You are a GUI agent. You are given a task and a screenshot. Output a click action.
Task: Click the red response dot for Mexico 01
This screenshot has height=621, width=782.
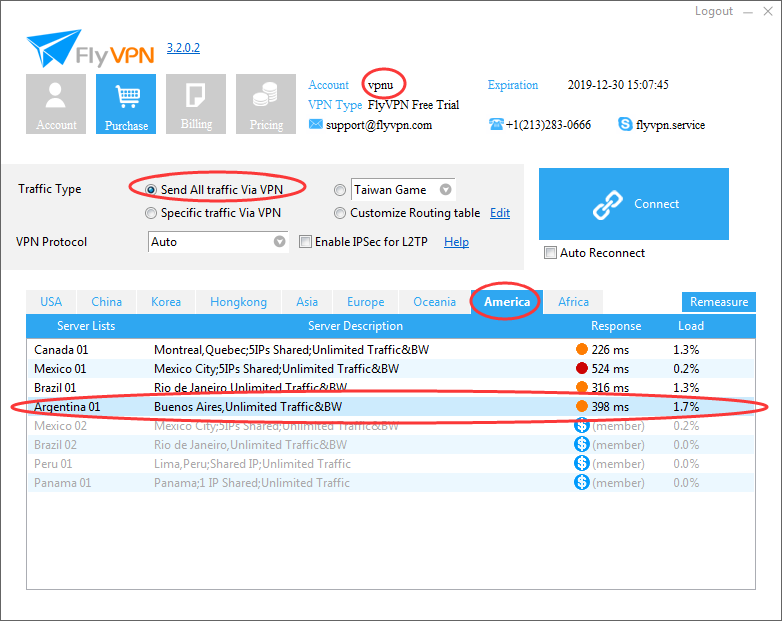point(582,368)
